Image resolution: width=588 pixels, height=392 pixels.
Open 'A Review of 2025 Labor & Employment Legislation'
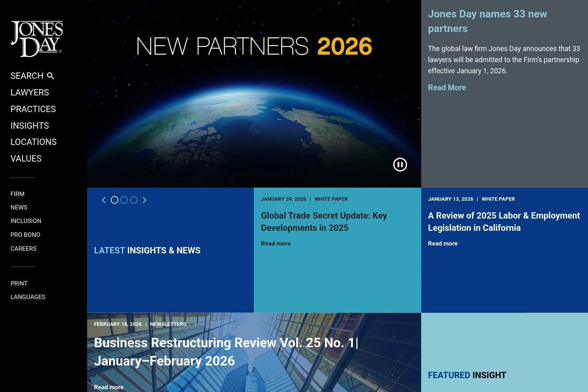click(x=504, y=222)
